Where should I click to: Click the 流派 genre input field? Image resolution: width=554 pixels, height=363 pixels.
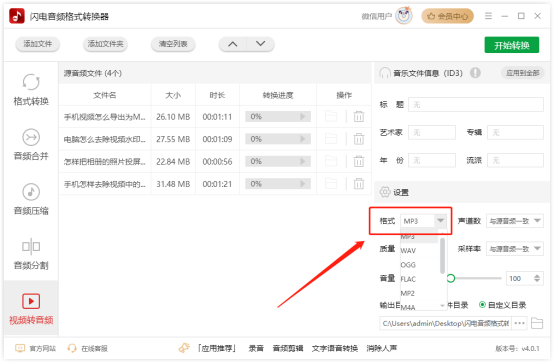(x=515, y=160)
